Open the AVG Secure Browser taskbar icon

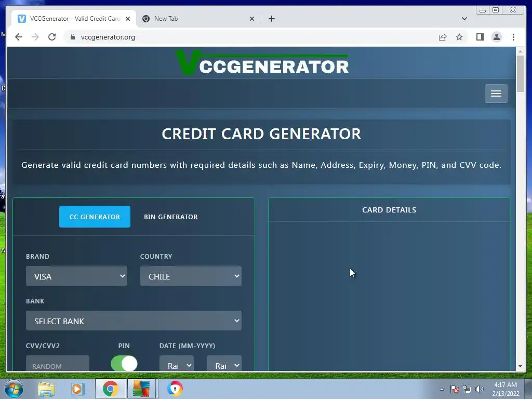pos(175,389)
